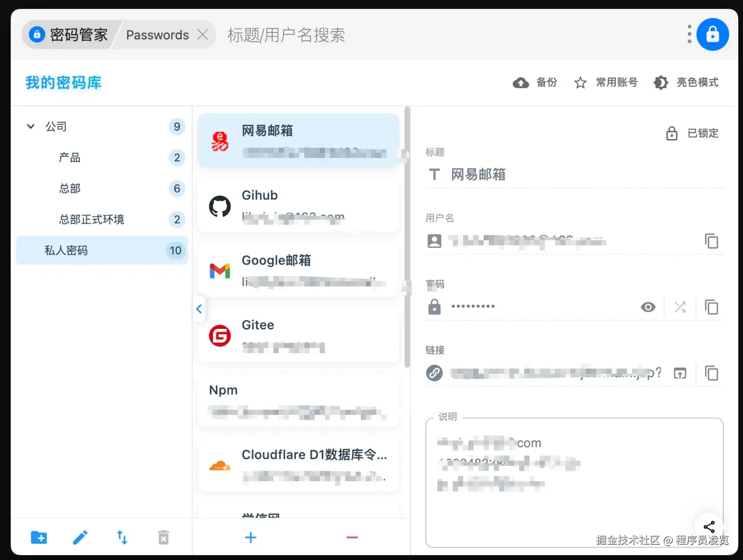Open the Npm entry card

(298, 400)
